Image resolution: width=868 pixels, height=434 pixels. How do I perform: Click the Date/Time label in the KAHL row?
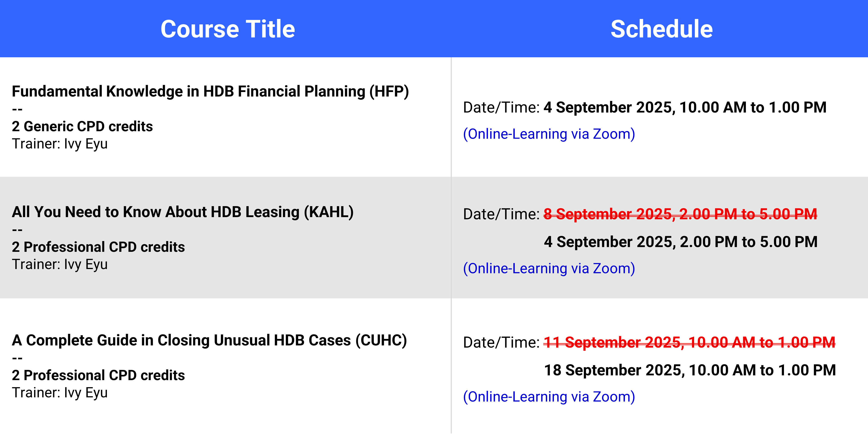501,214
